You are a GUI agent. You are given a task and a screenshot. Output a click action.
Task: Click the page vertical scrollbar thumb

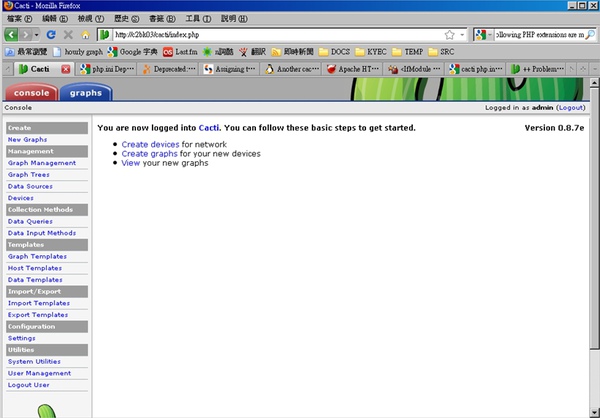[x=594, y=218]
